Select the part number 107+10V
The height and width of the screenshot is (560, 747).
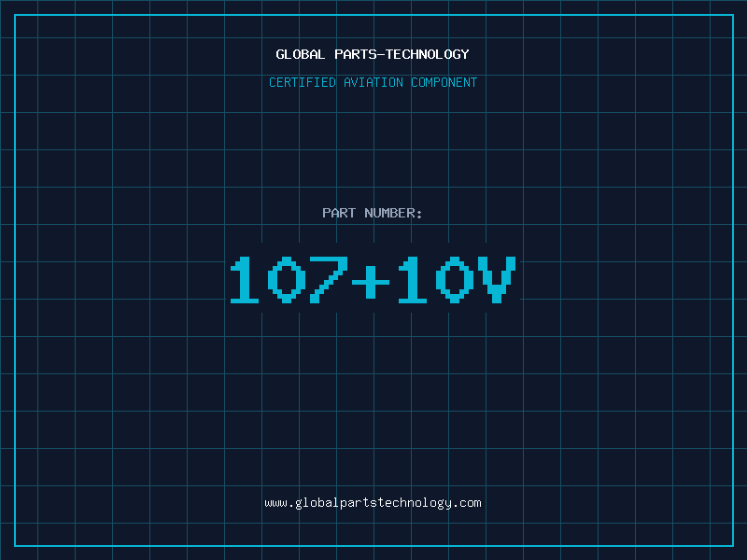point(373,279)
